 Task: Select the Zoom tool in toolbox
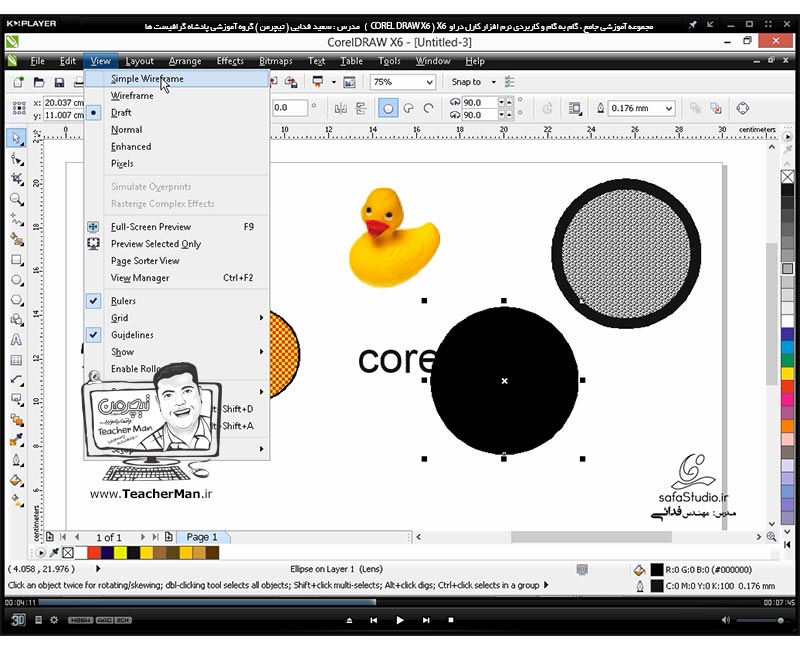tap(16, 199)
